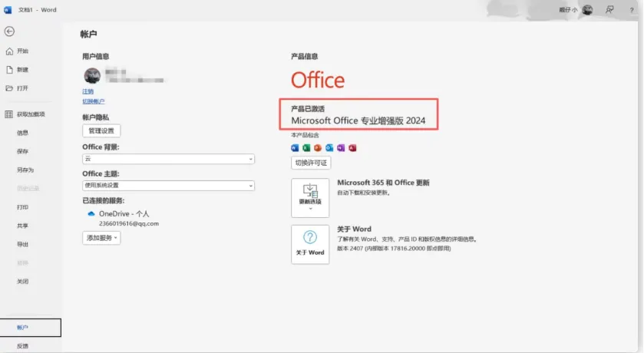Image resolution: width=644 pixels, height=353 pixels.
Task: Click the 切换许可证 button
Action: [x=311, y=163]
